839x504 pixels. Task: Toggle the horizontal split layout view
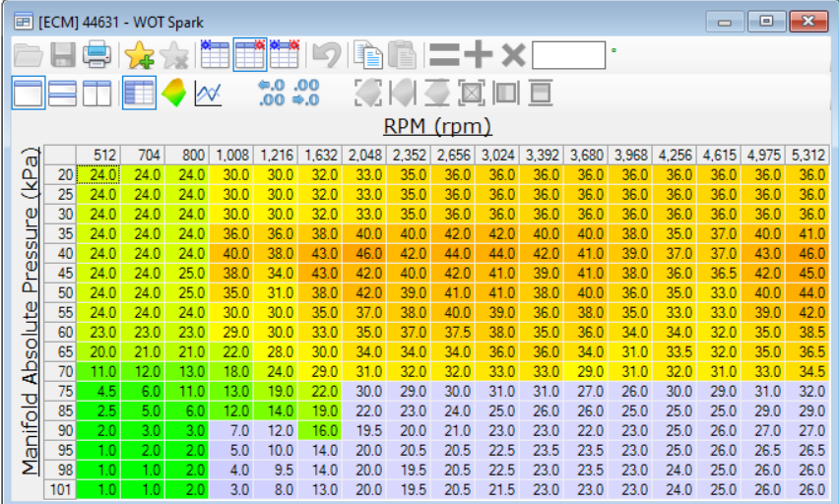click(x=62, y=94)
